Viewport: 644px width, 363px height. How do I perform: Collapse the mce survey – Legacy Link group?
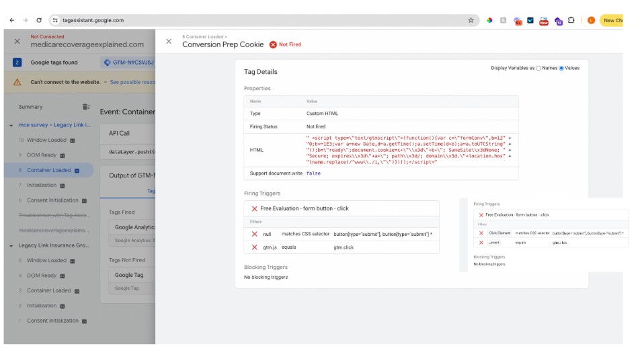11,125
